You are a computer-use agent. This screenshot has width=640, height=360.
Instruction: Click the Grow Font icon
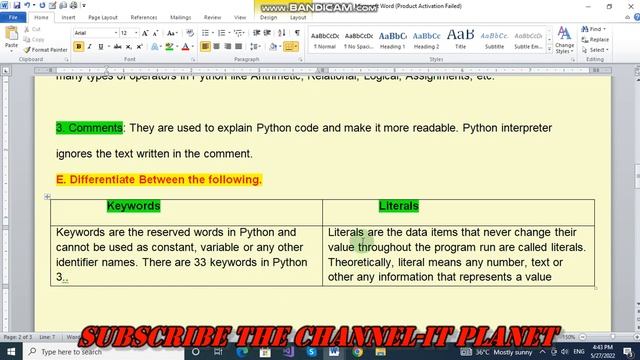[x=145, y=33]
